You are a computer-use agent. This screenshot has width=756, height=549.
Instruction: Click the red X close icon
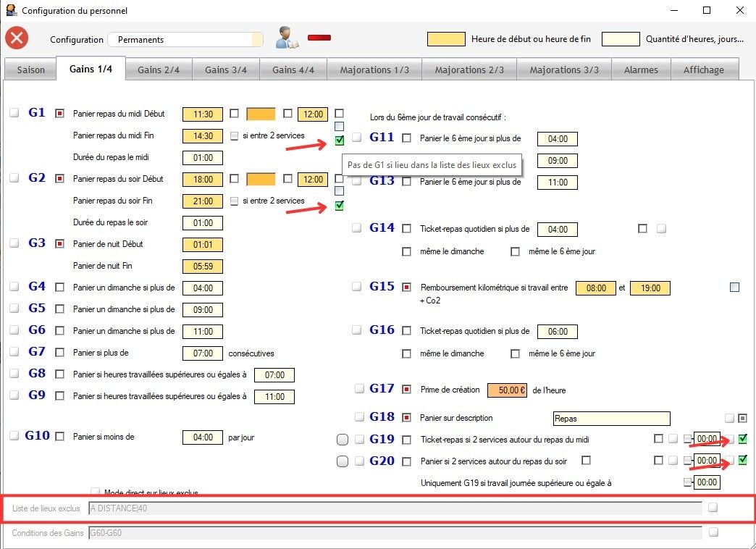pyautogui.click(x=17, y=38)
